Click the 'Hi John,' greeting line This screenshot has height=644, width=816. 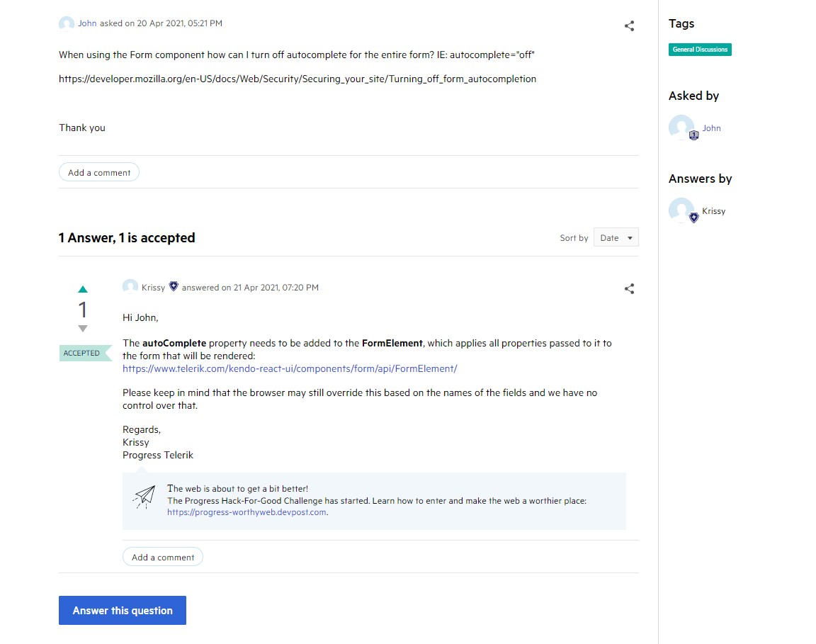pyautogui.click(x=140, y=317)
